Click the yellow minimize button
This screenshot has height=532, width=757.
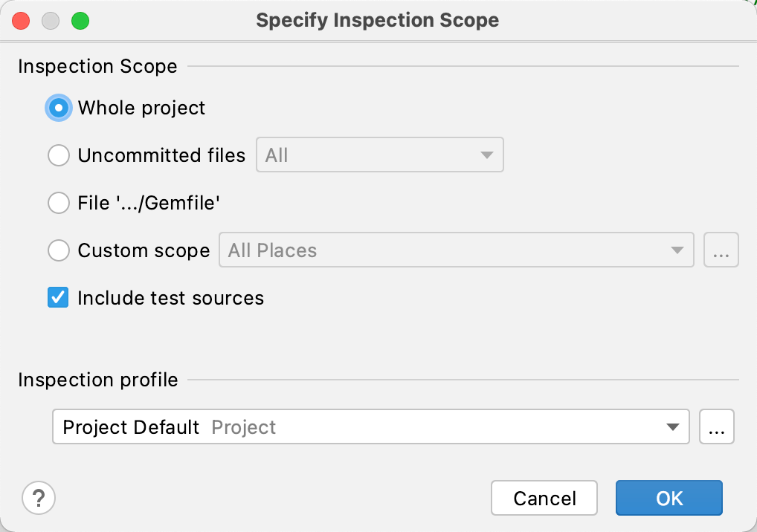coord(51,21)
